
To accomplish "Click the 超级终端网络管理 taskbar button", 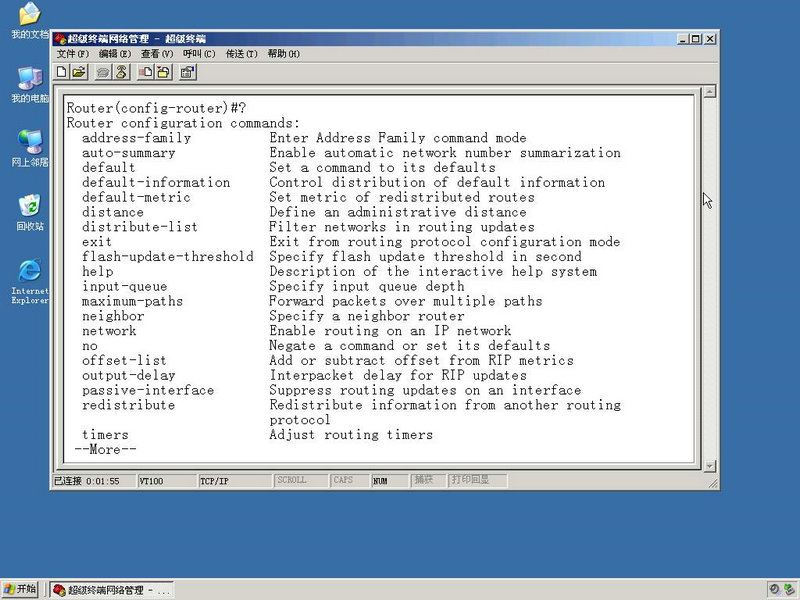I will pos(112,590).
